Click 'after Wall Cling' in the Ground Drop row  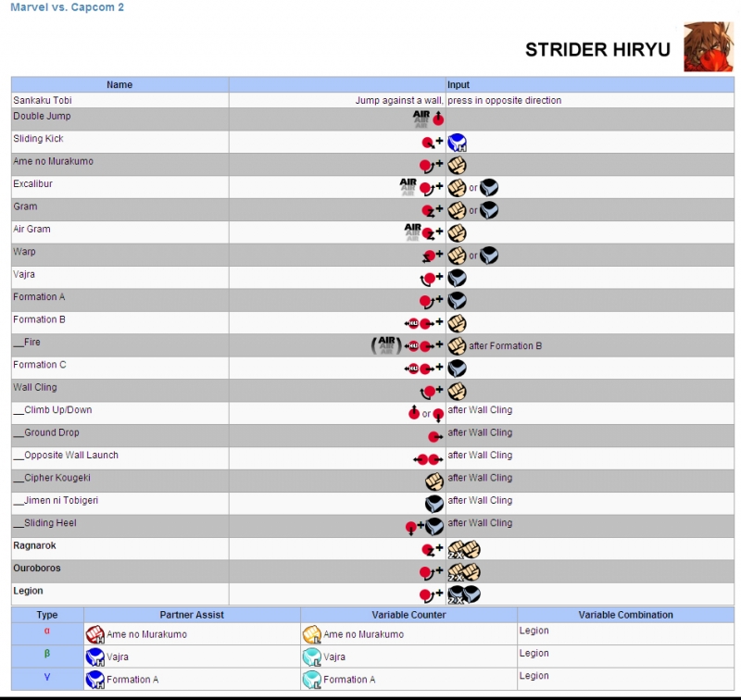coord(480,432)
